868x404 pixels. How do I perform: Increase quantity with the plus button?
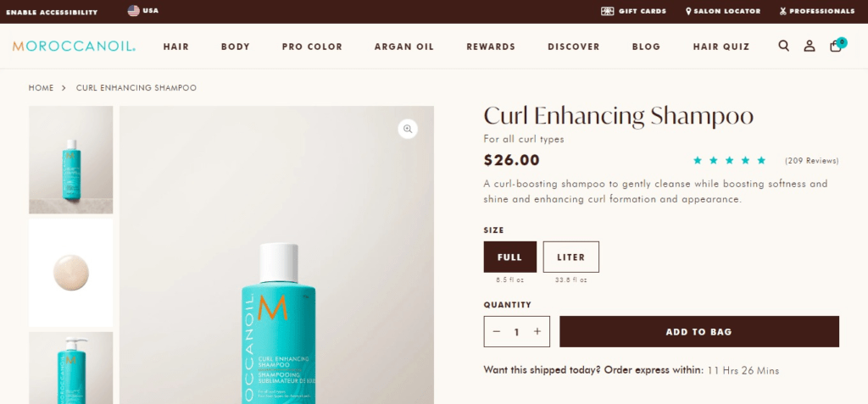click(537, 331)
